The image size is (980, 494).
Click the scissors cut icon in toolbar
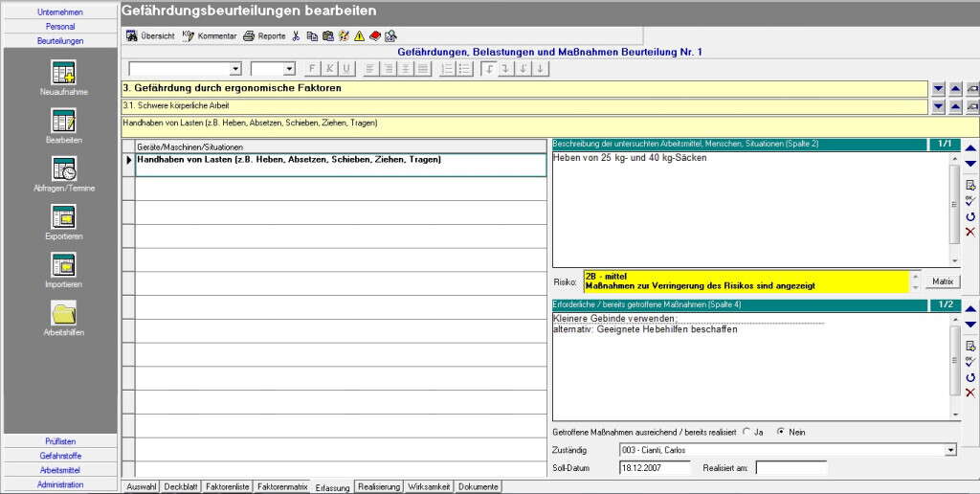tap(297, 36)
